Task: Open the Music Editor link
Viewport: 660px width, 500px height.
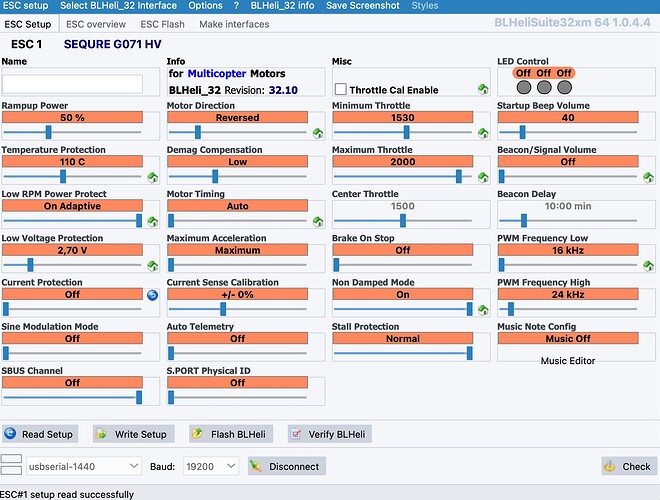Action: 568,361
